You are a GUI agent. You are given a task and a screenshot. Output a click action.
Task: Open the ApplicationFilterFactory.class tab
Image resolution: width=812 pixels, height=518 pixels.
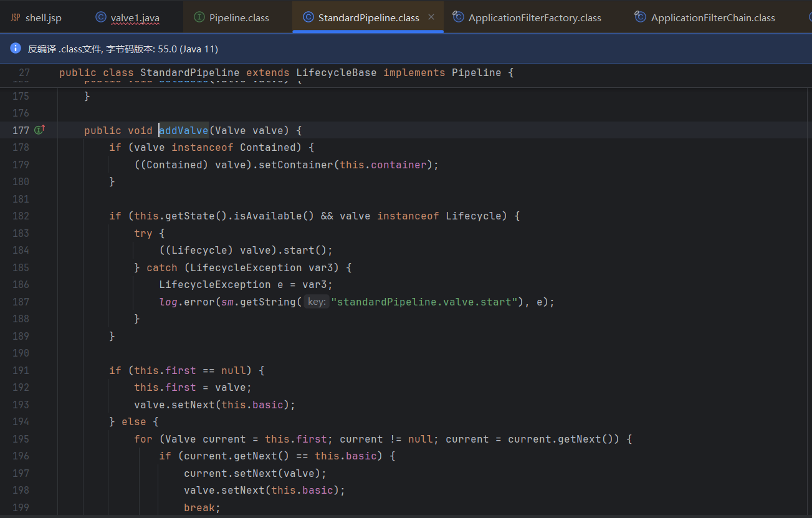pyautogui.click(x=534, y=18)
